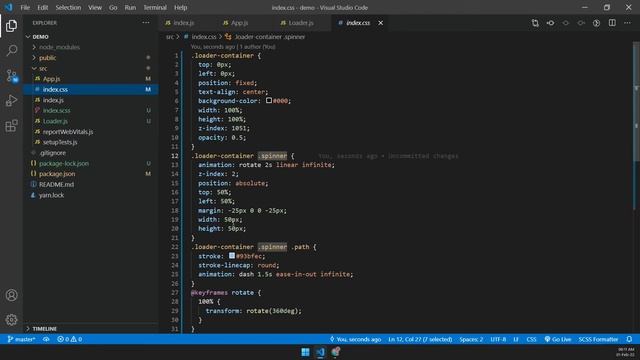Image resolution: width=640 pixels, height=360 pixels.
Task: Switch to the Loader.js editor tab
Action: tap(301, 23)
